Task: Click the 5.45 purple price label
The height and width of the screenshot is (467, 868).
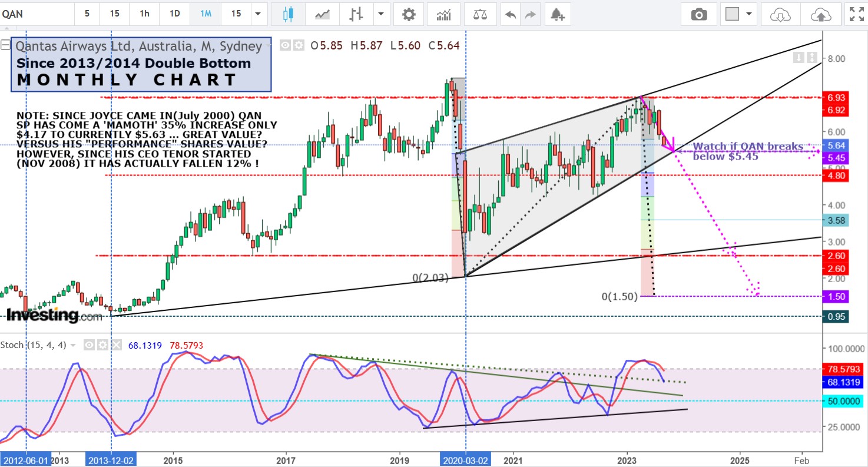Action: (x=837, y=158)
